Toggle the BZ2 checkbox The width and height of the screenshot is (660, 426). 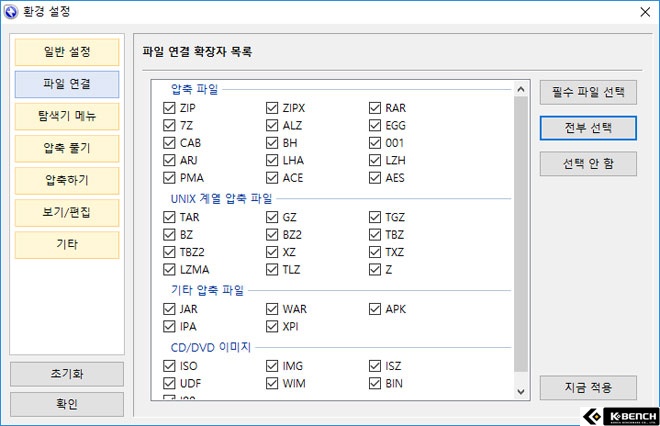click(x=272, y=234)
